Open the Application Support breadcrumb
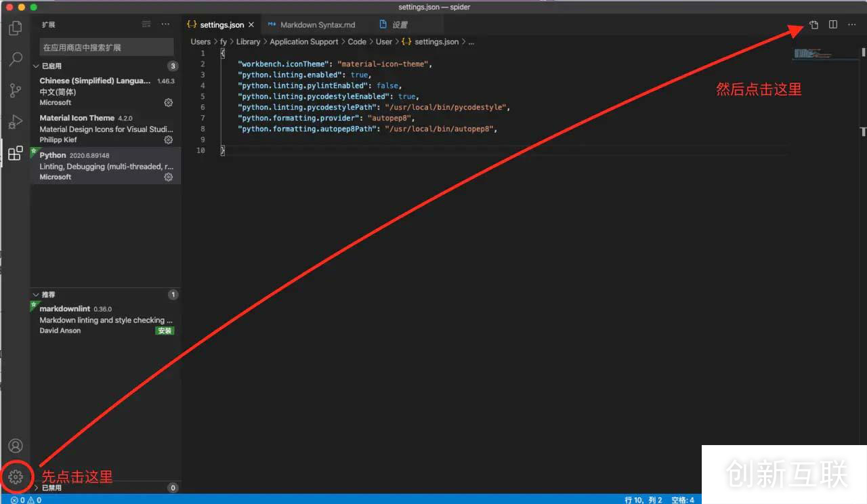 pos(304,42)
